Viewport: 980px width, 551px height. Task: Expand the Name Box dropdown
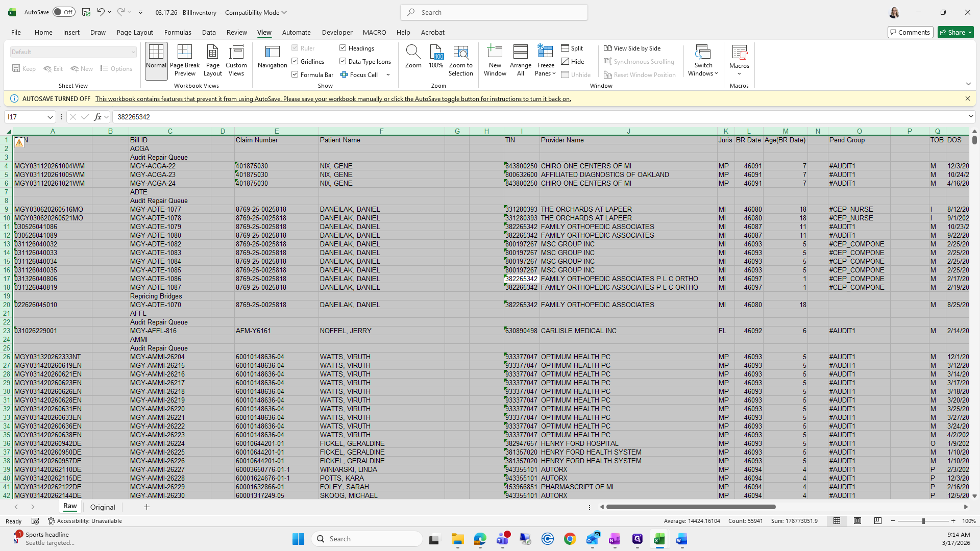click(x=50, y=117)
